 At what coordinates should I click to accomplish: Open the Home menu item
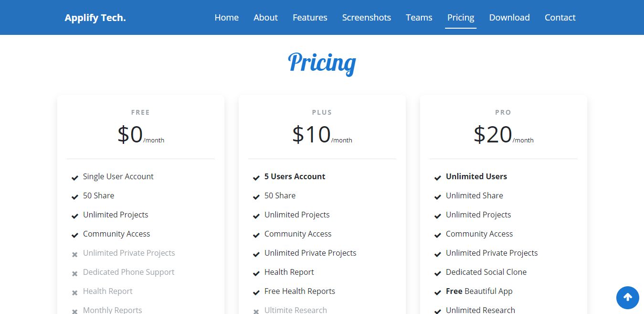pos(226,17)
